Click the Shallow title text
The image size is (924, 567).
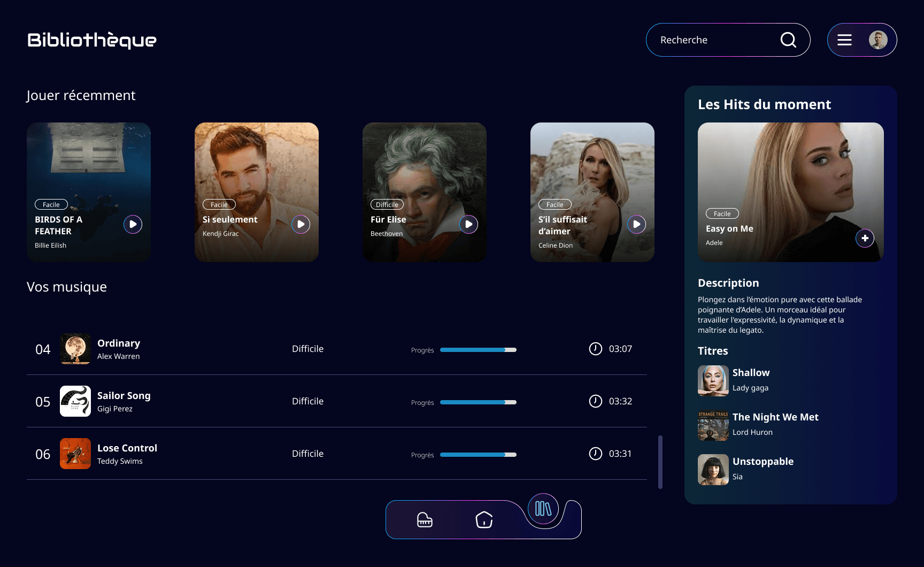pos(751,373)
